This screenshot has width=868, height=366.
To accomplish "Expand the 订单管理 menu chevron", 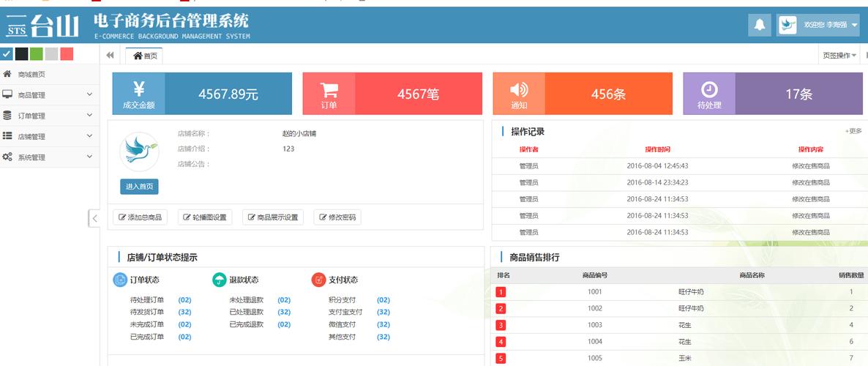I will (90, 115).
